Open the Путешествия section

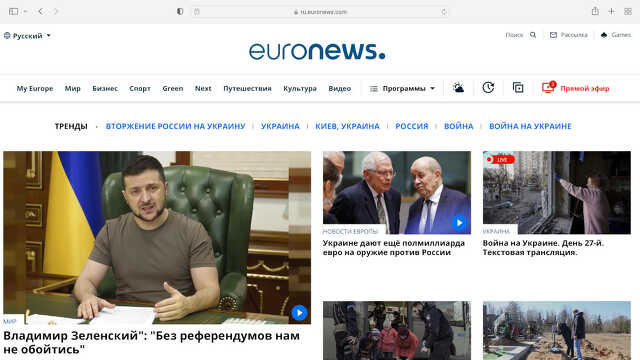click(247, 89)
